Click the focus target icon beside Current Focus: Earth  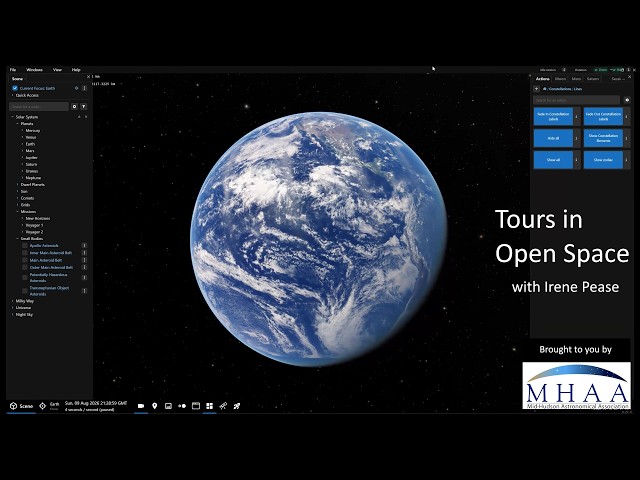76,88
